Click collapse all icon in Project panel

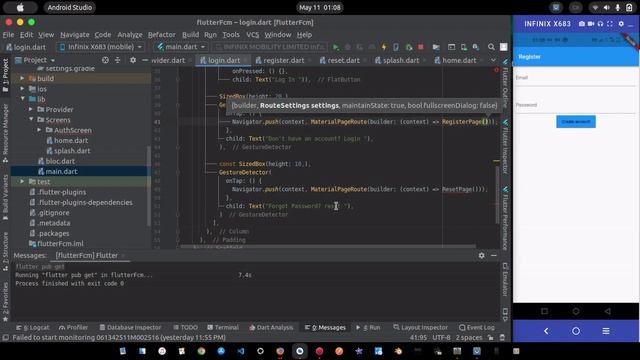click(x=118, y=60)
